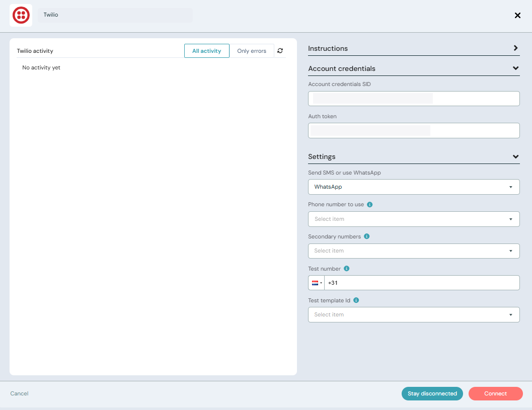Open the Phone number to use dropdown
This screenshot has width=532, height=410.
[x=414, y=219]
